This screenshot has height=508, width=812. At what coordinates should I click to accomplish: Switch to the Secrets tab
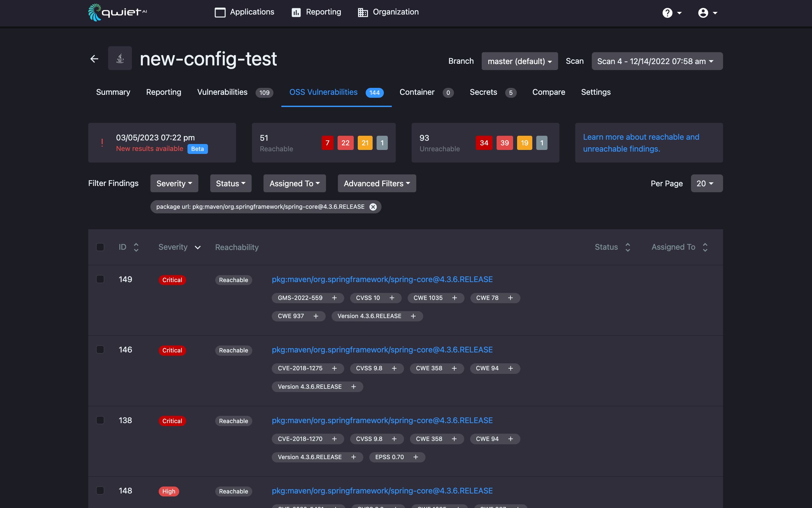[493, 92]
